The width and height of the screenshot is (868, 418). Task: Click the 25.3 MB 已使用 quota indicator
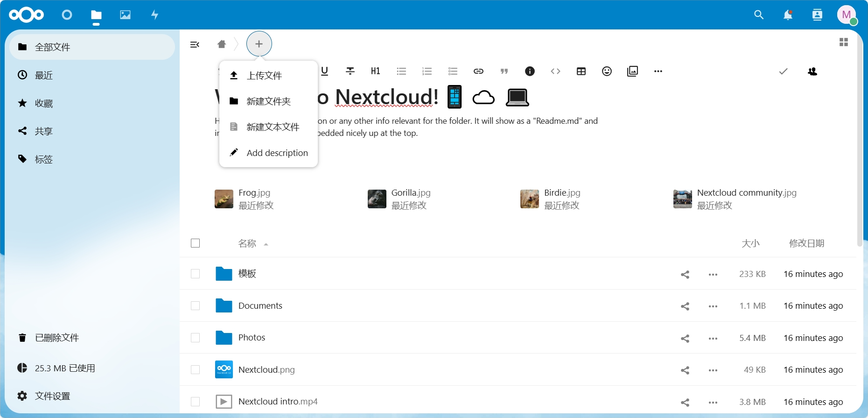92,368
